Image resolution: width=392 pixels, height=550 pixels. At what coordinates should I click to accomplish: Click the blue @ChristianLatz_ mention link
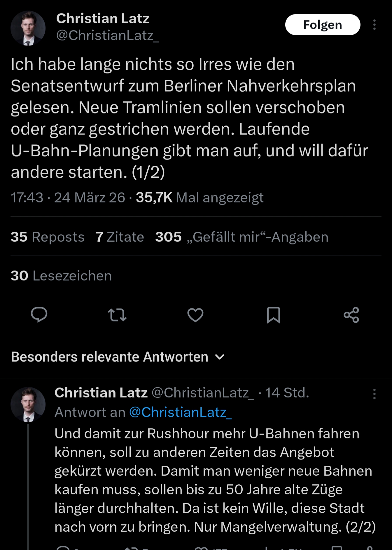tap(180, 412)
